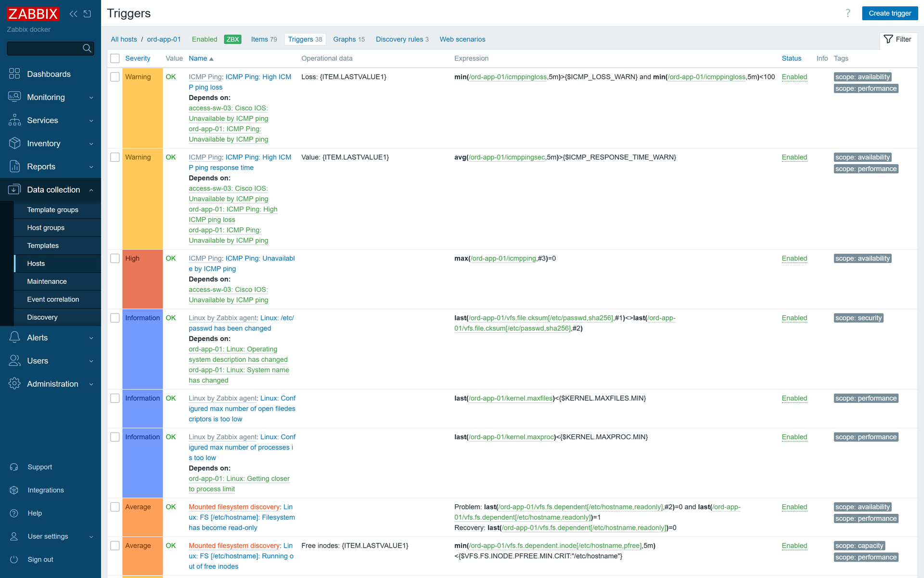This screenshot has height=578, width=924.
Task: Expand the Inventory menu chevron
Action: pos(91,144)
